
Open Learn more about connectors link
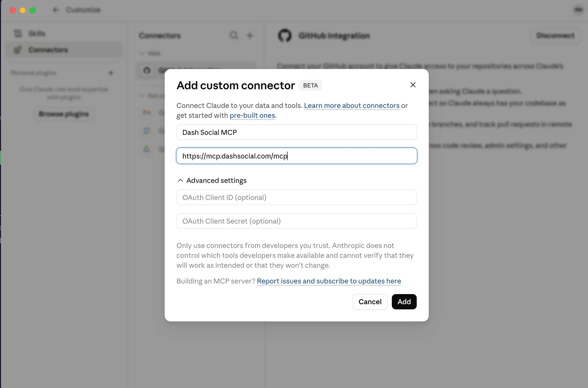351,106
